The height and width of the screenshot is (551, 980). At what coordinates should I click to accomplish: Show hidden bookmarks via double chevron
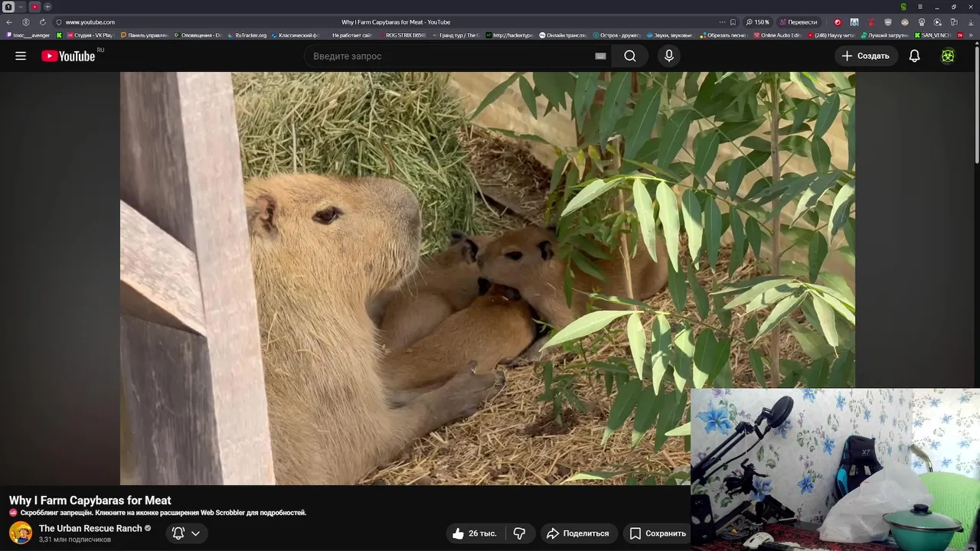point(971,35)
